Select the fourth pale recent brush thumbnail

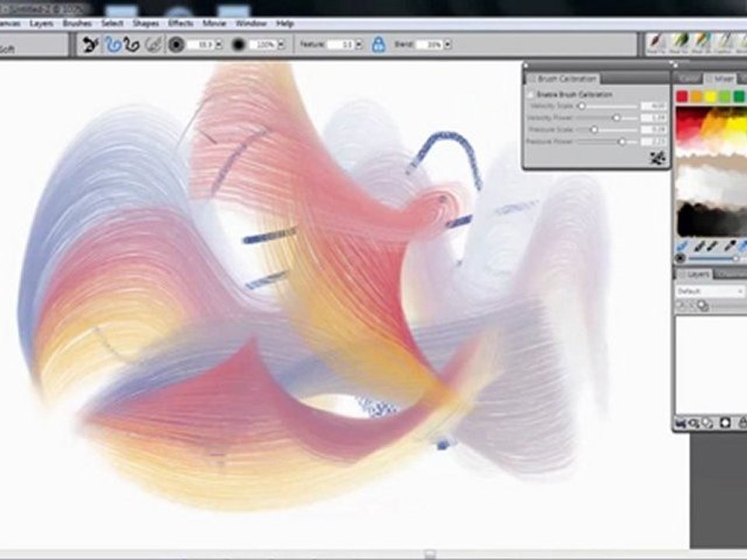click(x=724, y=44)
